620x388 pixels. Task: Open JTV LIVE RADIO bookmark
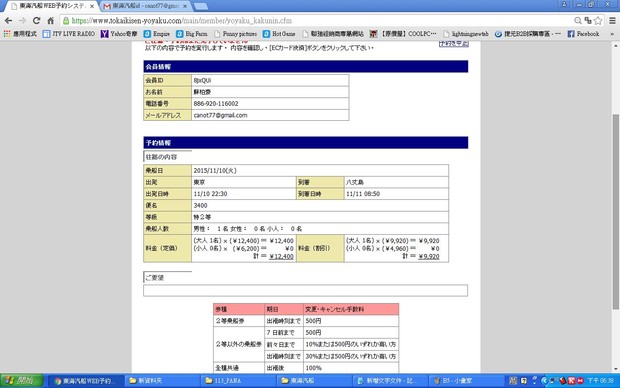point(69,34)
